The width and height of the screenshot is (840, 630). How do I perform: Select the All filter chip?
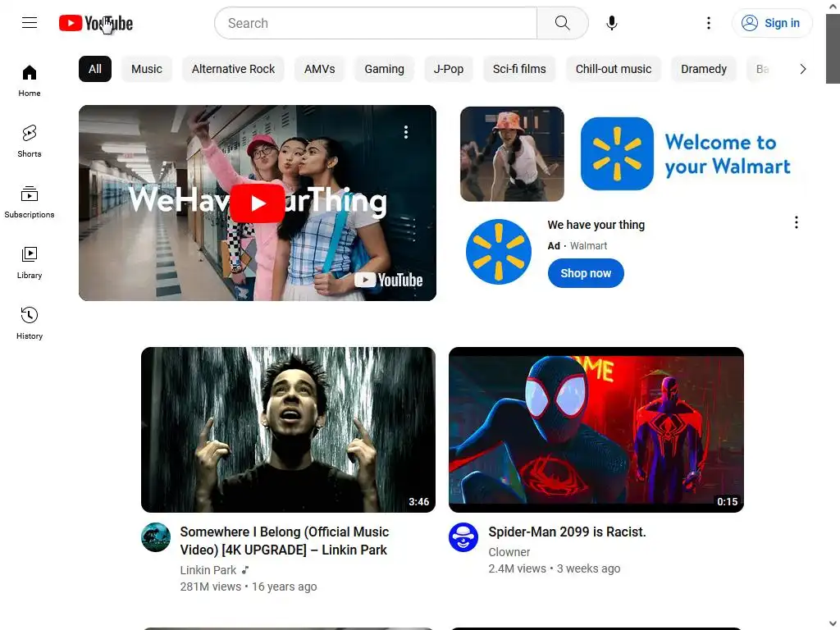point(95,69)
